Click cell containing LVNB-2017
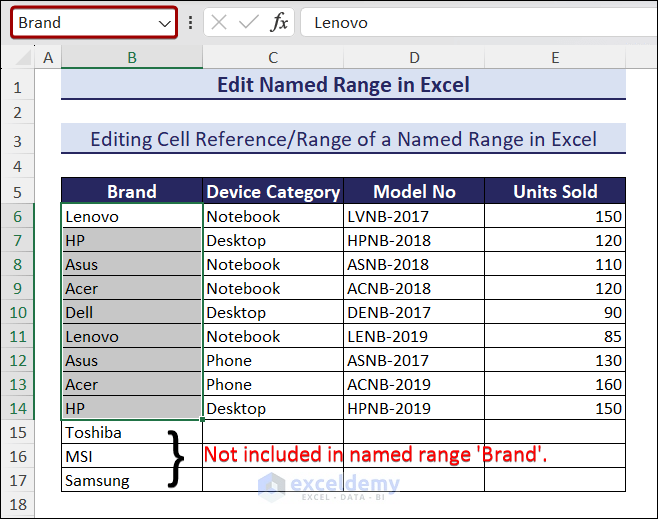 pos(414,216)
